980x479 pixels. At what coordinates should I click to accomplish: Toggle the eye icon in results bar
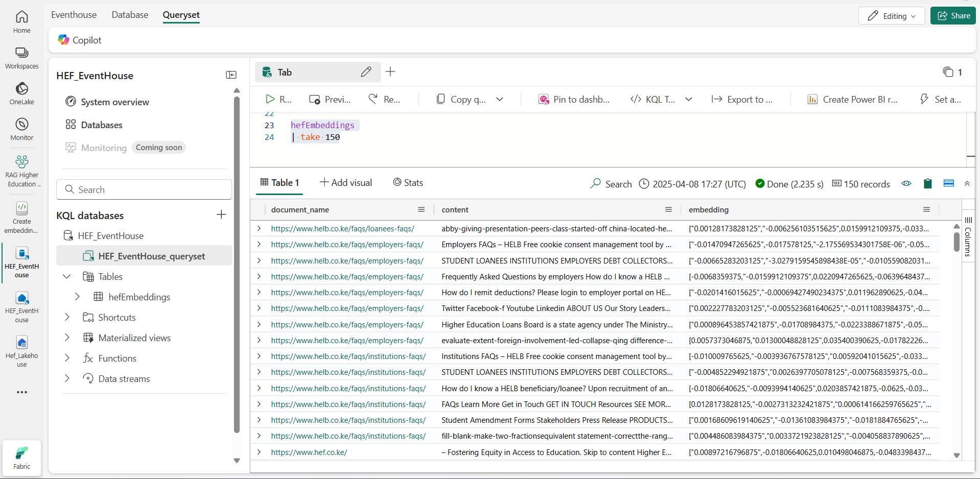coord(906,183)
